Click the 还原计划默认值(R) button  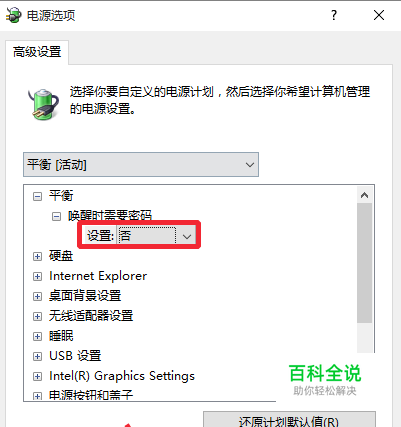(x=289, y=421)
